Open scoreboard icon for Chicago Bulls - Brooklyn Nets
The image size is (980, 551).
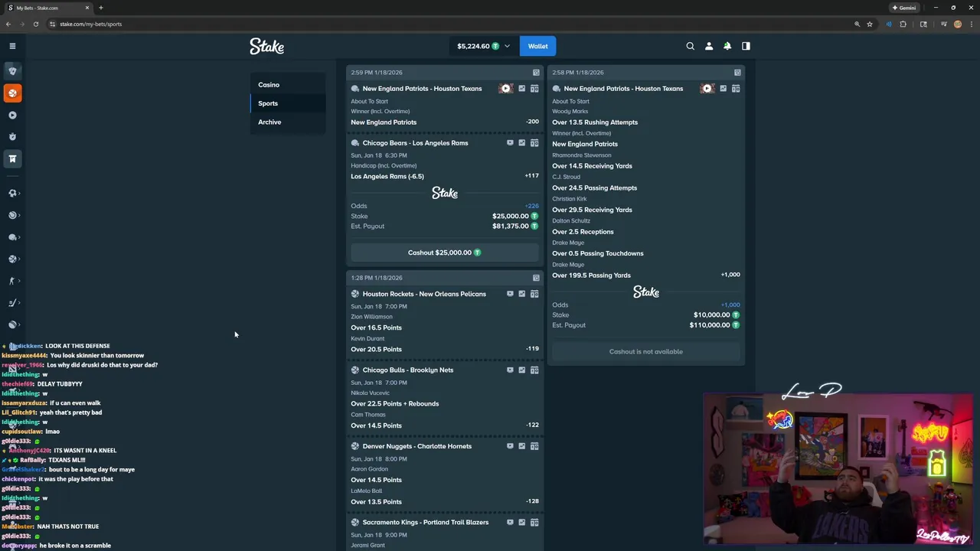coord(534,370)
